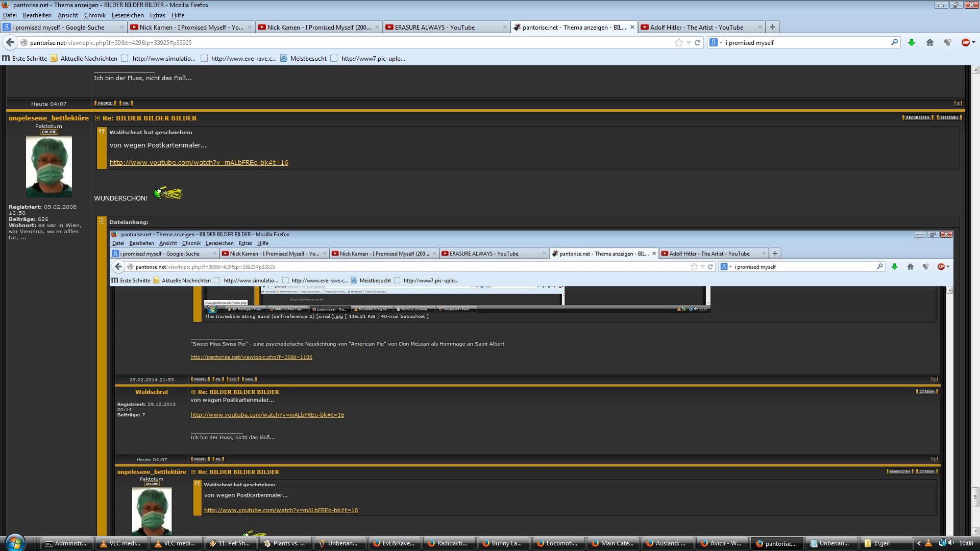Open Plants vs. Zombies from the Windows taskbar
This screenshot has height=551, width=980.
(284, 543)
